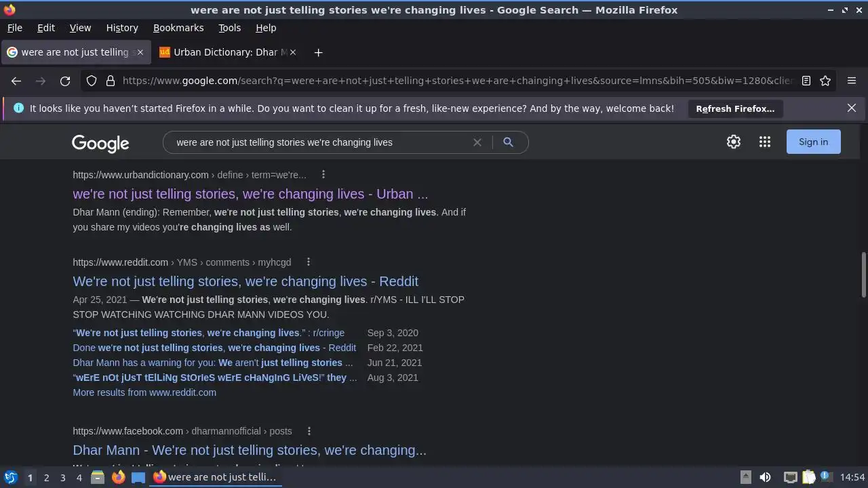This screenshot has width=868, height=488.
Task: Clear the Google search box text
Action: [x=477, y=142]
